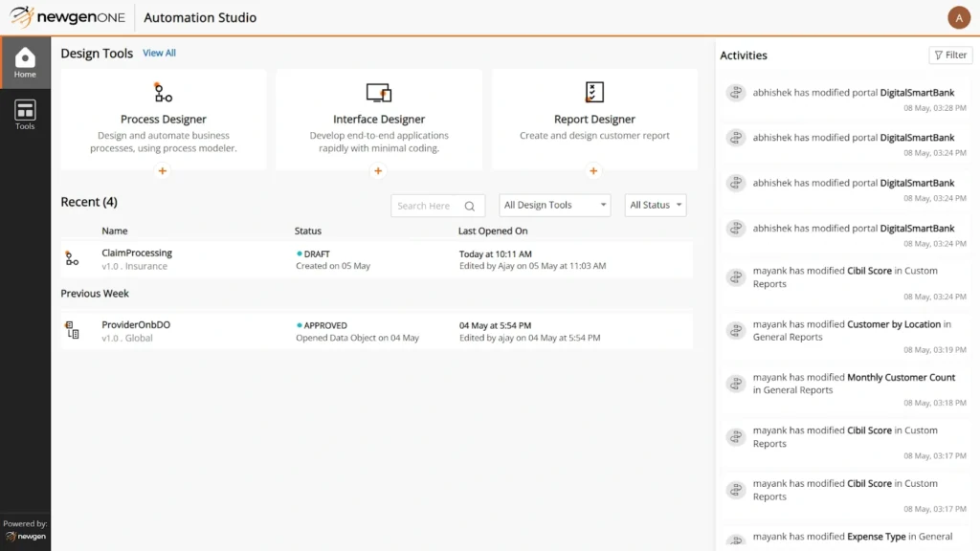Click the avatar beside abhishek's first activity
Screen dimensions: 980x551
click(x=736, y=92)
